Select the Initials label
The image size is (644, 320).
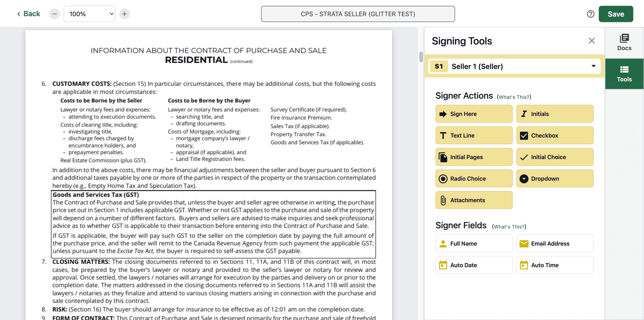coord(540,114)
